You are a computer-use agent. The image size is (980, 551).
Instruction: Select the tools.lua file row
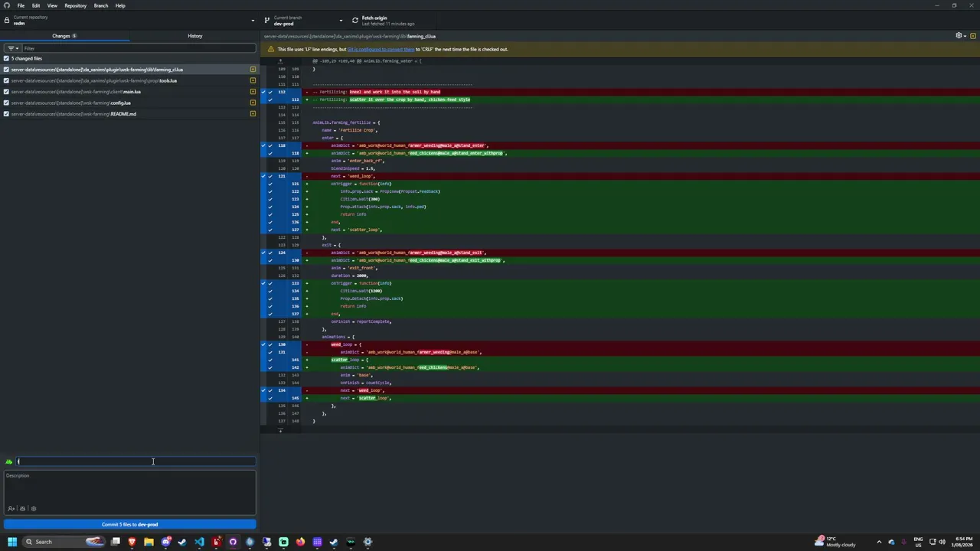tap(129, 80)
